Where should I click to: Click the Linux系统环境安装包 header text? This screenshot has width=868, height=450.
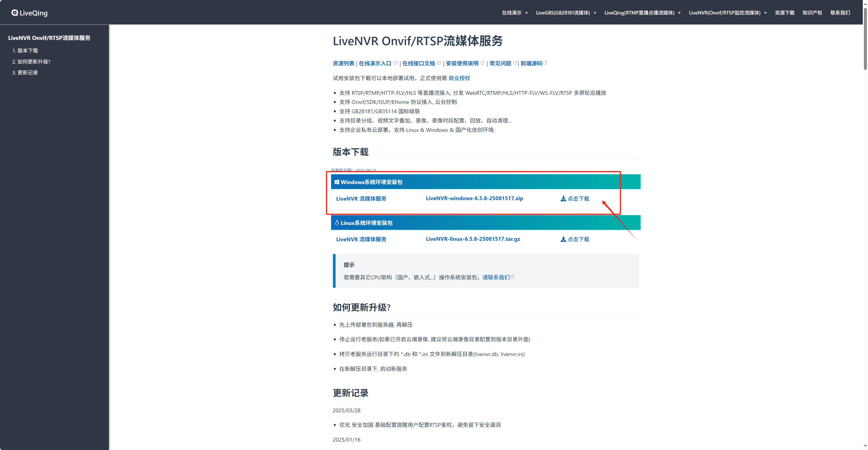click(366, 223)
